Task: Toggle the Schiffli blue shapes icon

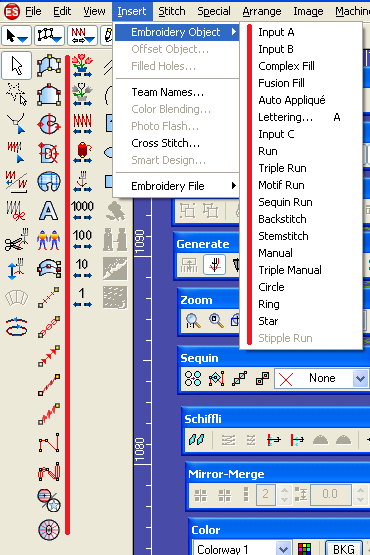Action: pos(196,440)
